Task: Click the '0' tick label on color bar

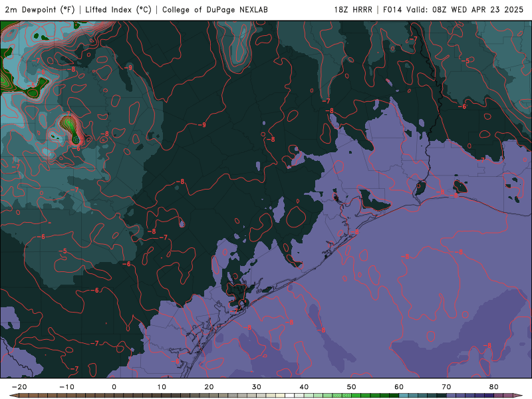Action: click(114, 387)
